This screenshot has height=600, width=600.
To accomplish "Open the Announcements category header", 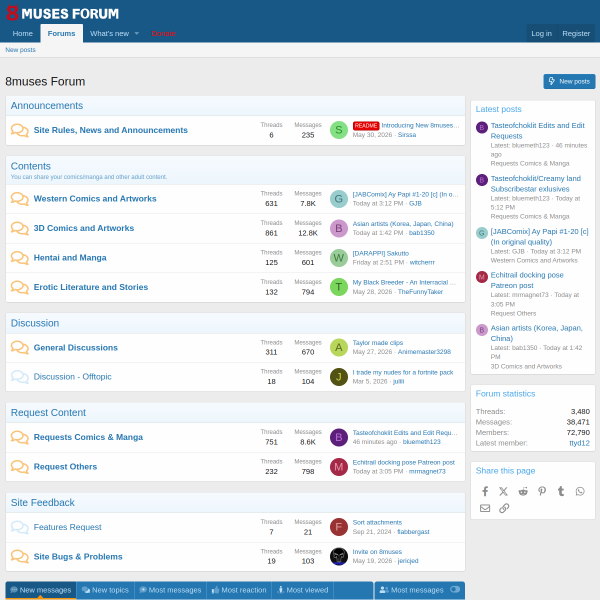I will click(47, 106).
